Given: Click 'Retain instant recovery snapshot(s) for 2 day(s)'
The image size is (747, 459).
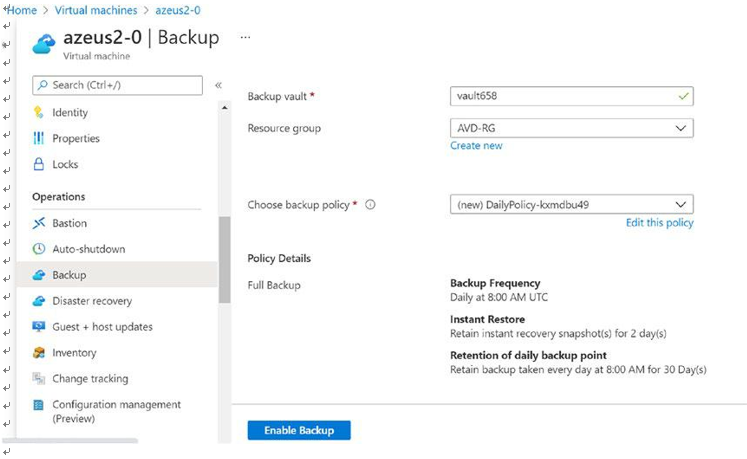Looking at the screenshot, I should 558,333.
